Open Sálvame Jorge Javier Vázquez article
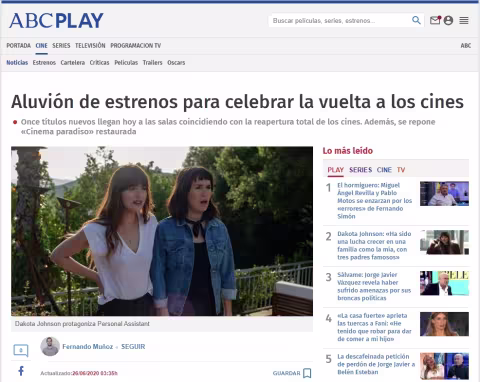 374,286
